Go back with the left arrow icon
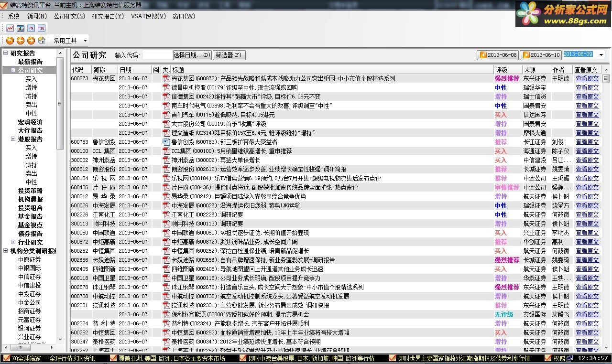This screenshot has width=612, height=364. pos(21,41)
